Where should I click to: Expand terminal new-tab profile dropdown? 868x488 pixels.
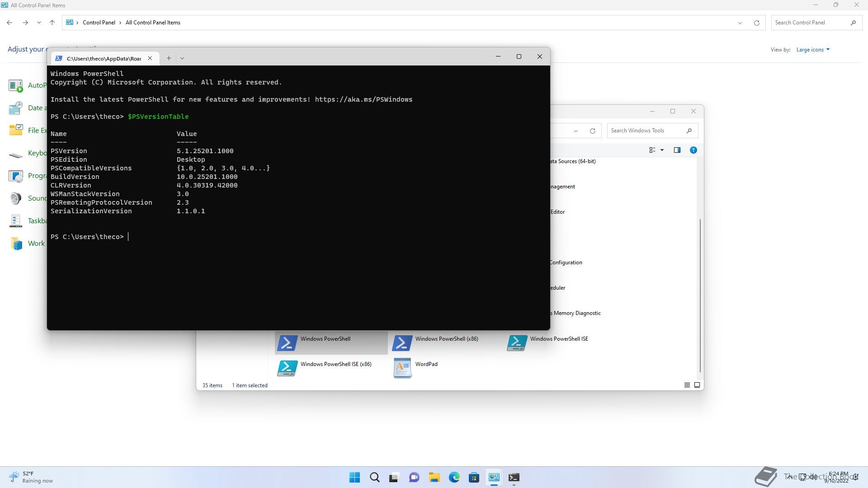pyautogui.click(x=182, y=58)
